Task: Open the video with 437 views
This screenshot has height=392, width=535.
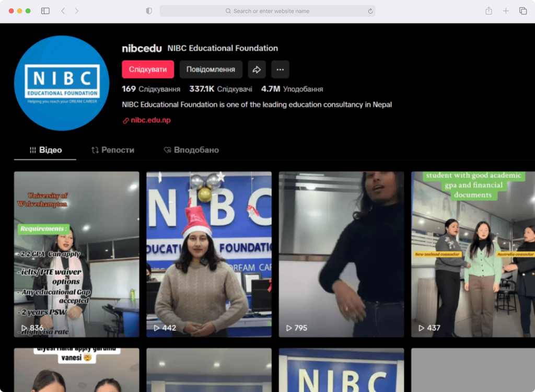Action: (x=473, y=254)
